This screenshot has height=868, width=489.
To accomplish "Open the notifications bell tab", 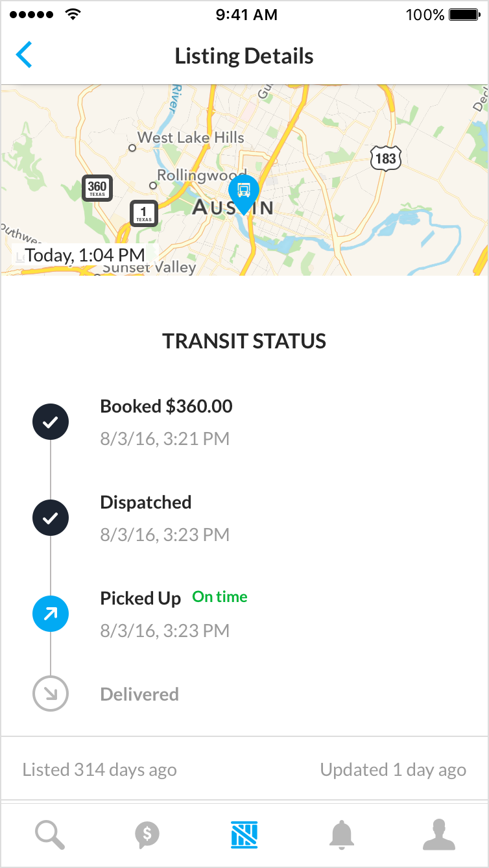I will [342, 835].
